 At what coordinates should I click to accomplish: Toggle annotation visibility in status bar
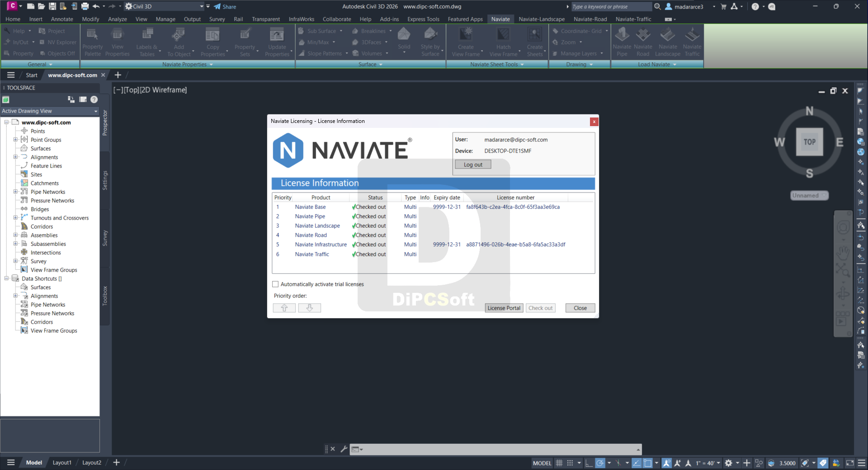(667, 463)
